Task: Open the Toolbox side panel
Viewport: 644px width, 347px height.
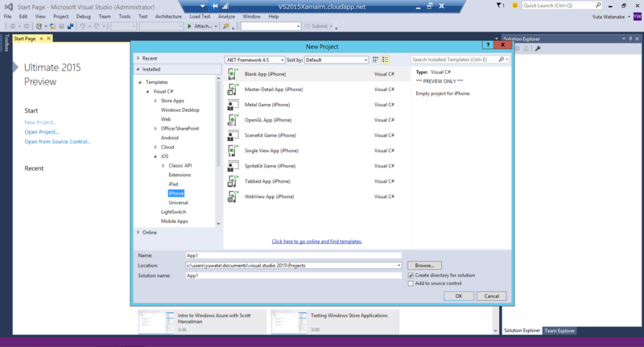Action: (x=6, y=43)
